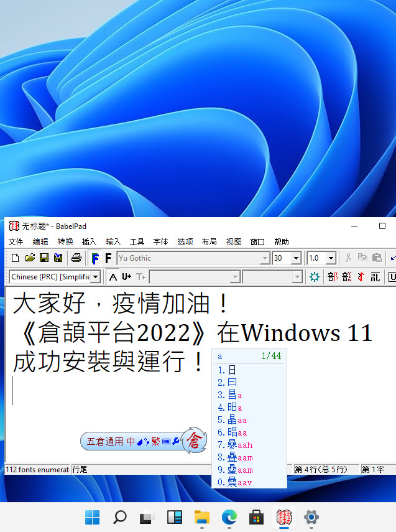Click the boxed U icon at toolbar edge
Viewport: 396px width, 532px height.
click(392, 277)
